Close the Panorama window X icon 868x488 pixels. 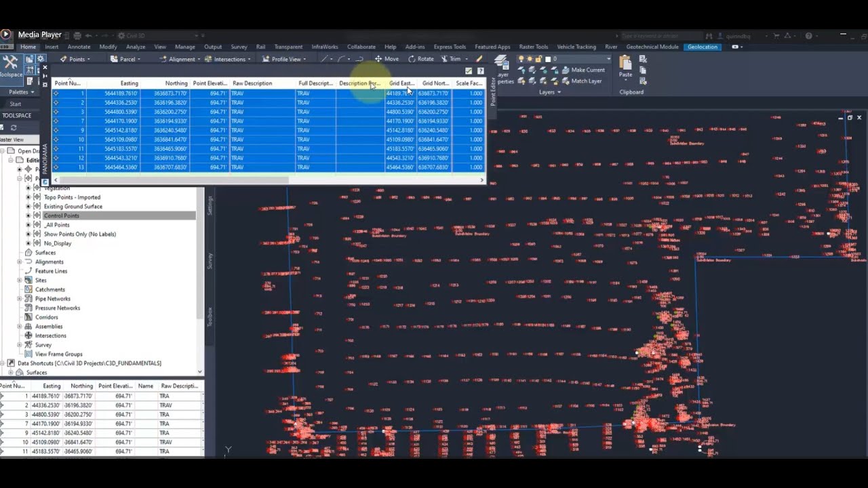pos(45,68)
